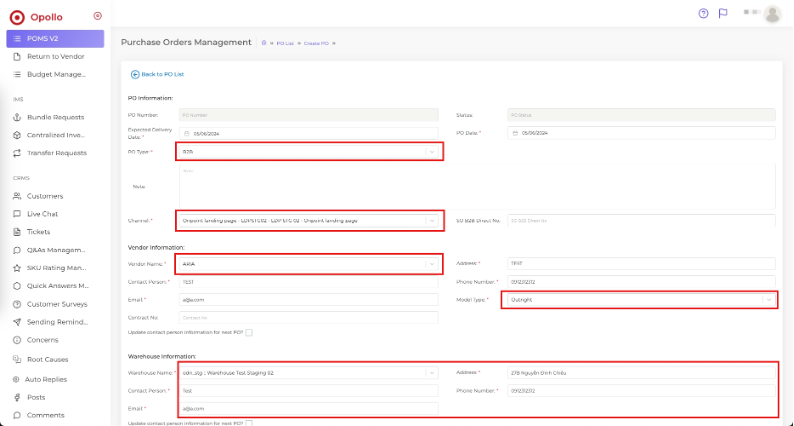Click the Bundle Requests anchor icon
Screen dimensions: 794x426
click(x=17, y=117)
